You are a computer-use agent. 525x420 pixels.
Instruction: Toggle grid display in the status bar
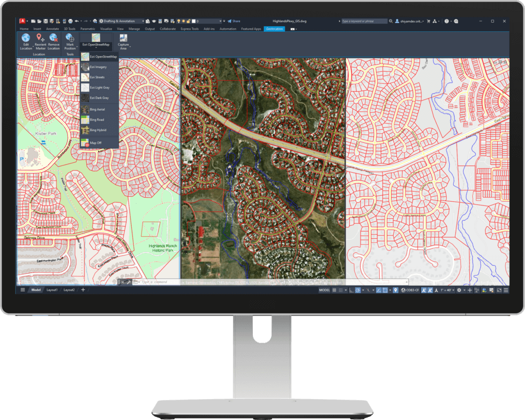coord(334,290)
